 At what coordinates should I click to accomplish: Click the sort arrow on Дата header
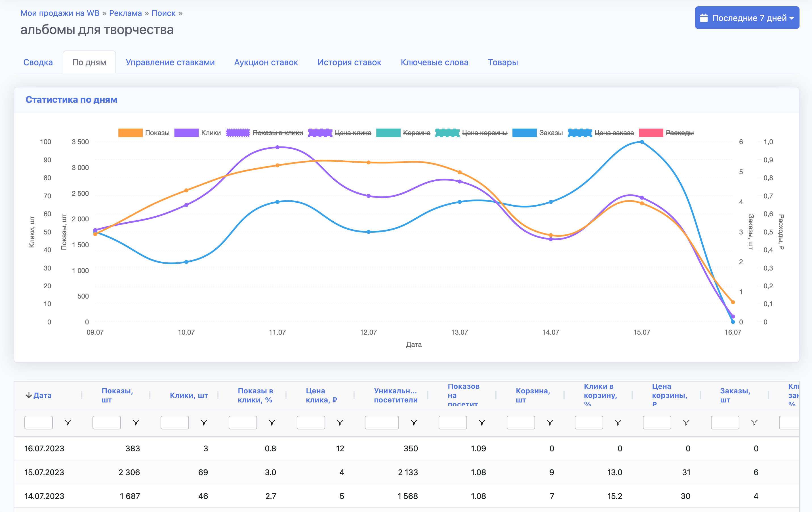pos(29,395)
